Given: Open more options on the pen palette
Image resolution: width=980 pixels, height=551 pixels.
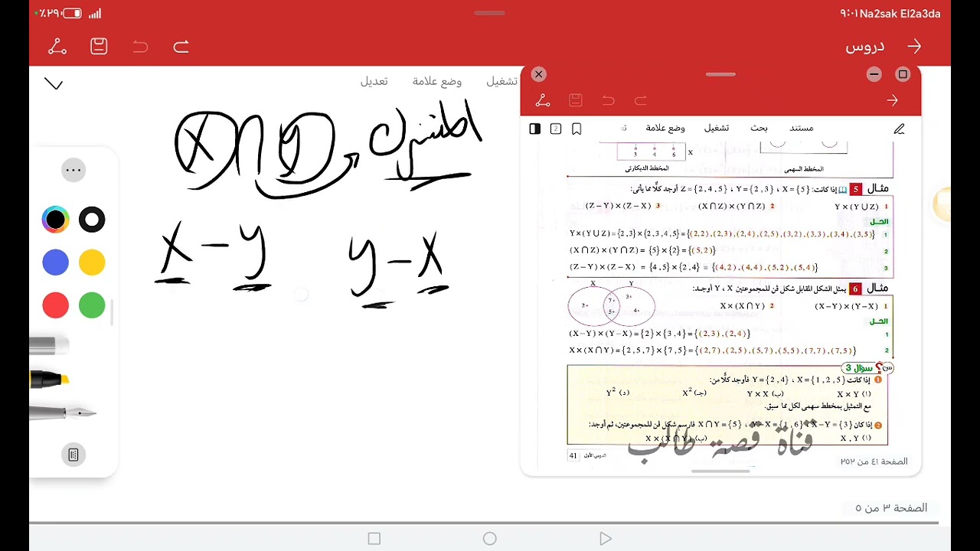Looking at the screenshot, I should coord(73,170).
